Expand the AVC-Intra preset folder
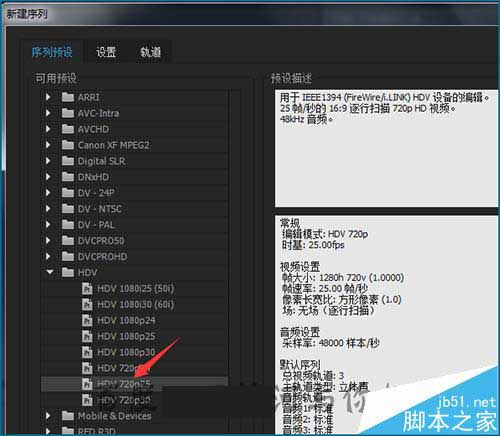This screenshot has height=436, width=500. tap(48, 113)
